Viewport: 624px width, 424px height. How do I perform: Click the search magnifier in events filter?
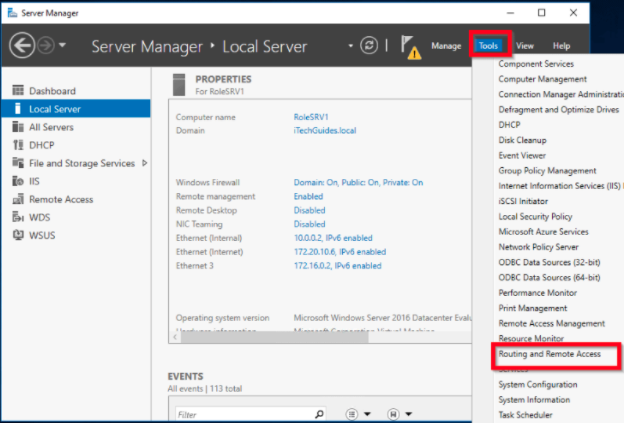(319, 413)
